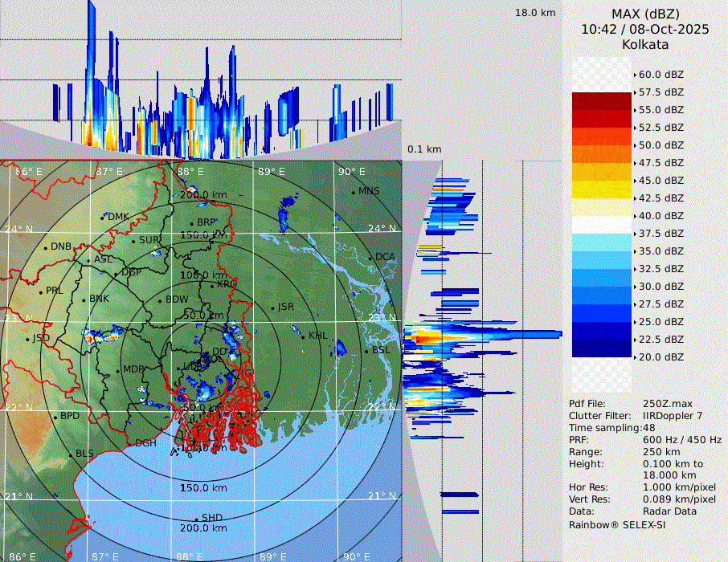Click the DCA station dot
The width and height of the screenshot is (728, 562).
(x=370, y=257)
